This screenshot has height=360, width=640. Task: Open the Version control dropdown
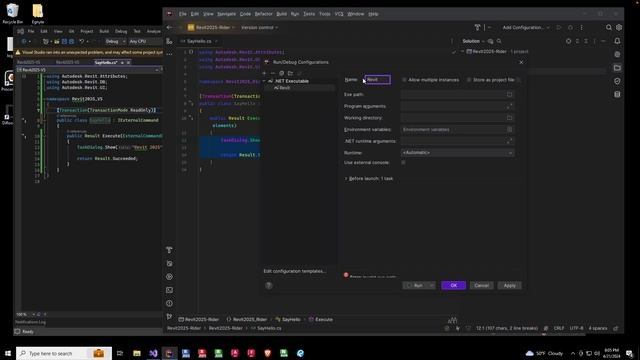(x=260, y=27)
